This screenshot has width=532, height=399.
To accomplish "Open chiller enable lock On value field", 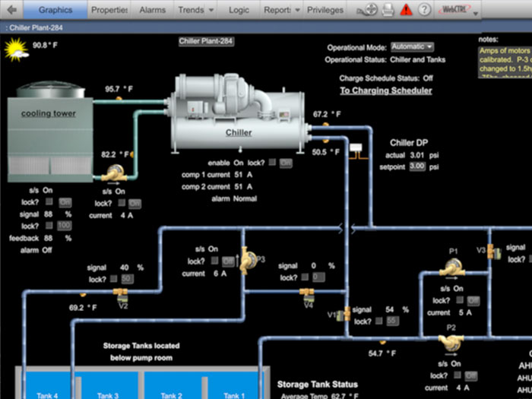I will (x=286, y=163).
